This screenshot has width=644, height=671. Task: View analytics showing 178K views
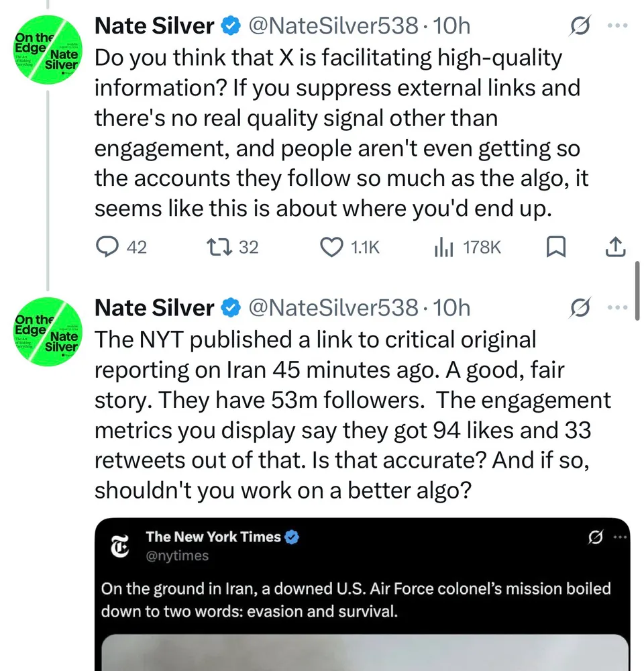coord(444,248)
